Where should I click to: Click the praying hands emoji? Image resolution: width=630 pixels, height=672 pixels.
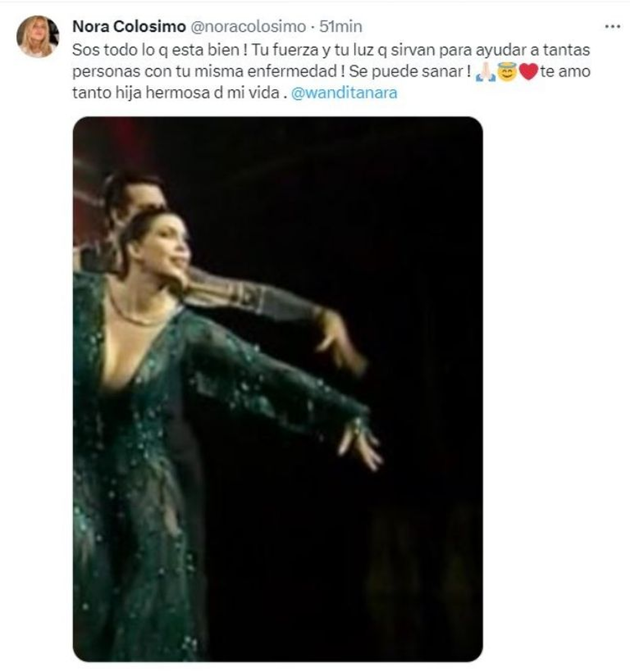coord(485,72)
